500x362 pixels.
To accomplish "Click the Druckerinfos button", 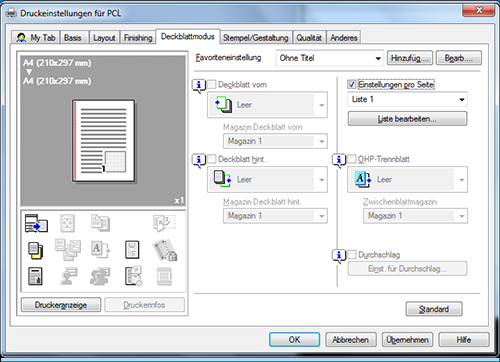I will 144,305.
